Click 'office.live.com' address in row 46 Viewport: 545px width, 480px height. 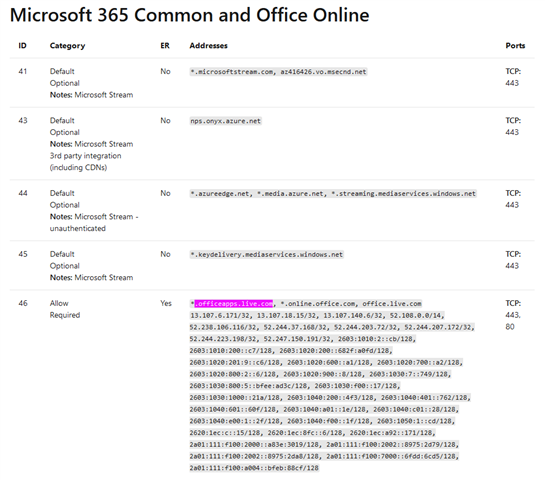point(392,304)
